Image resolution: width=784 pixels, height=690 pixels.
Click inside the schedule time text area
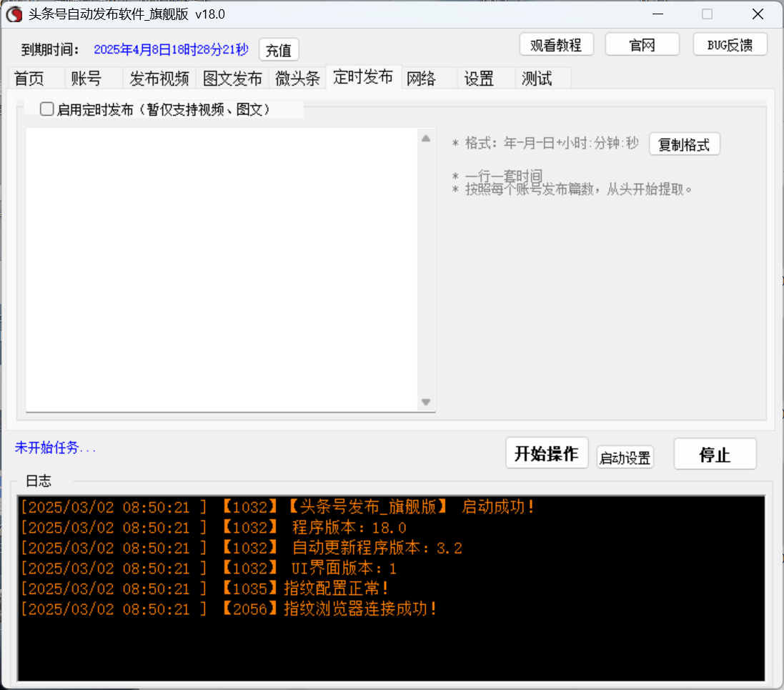(x=222, y=270)
